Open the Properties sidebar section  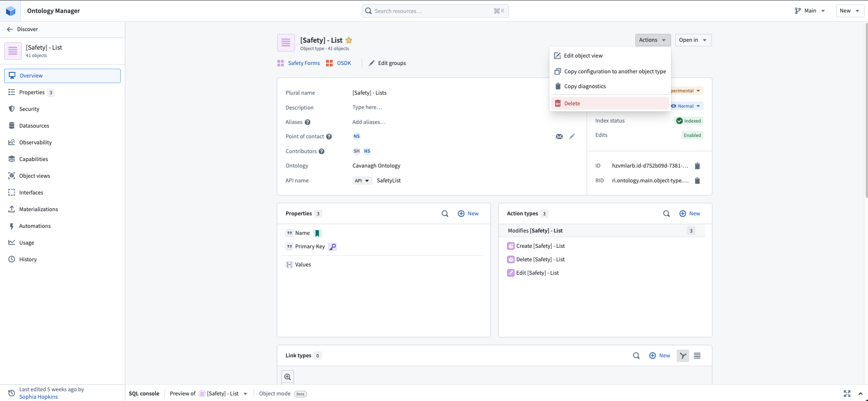coord(62,92)
